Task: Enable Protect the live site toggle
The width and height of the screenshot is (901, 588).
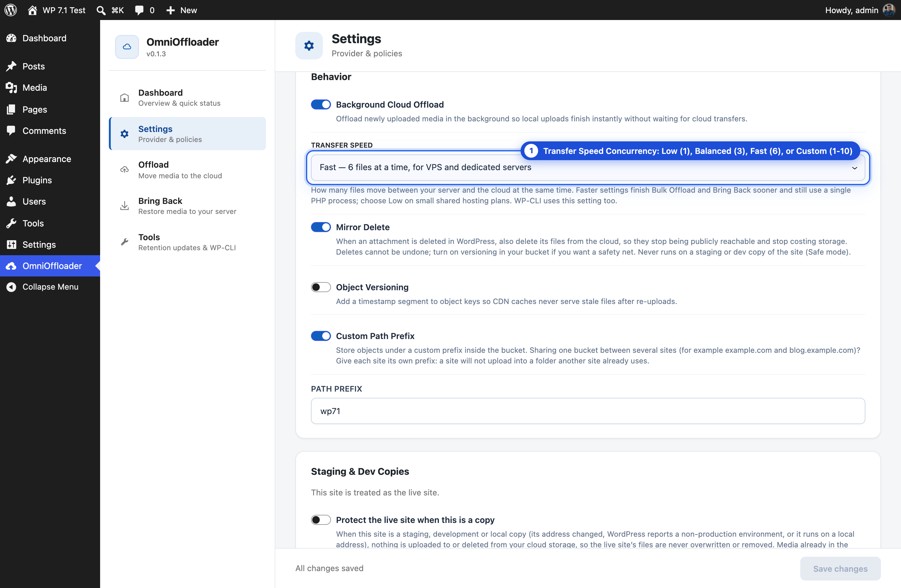Action: (321, 520)
